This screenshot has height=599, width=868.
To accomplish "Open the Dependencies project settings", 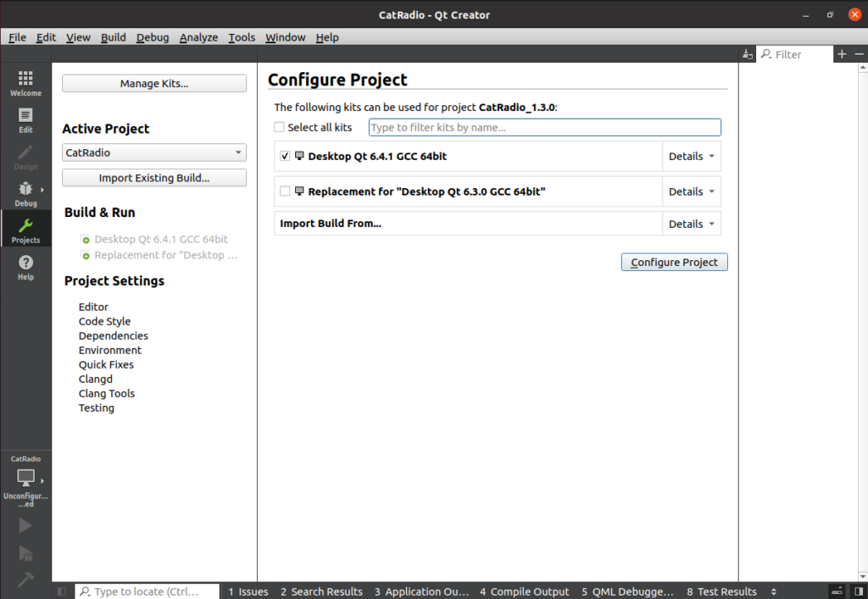I will click(x=114, y=336).
